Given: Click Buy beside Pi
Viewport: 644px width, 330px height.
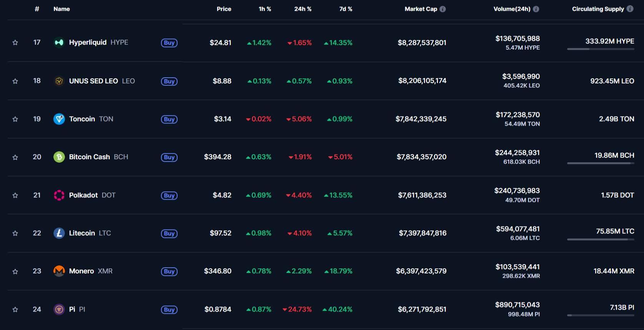Looking at the screenshot, I should click(169, 310).
